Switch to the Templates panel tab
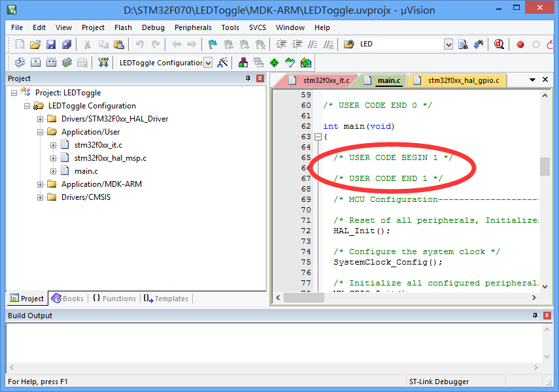 pyautogui.click(x=166, y=299)
